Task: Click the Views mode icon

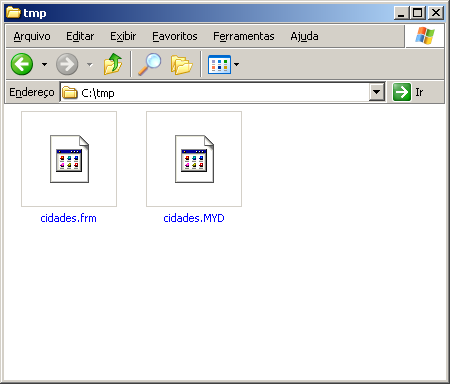Action: (219, 64)
